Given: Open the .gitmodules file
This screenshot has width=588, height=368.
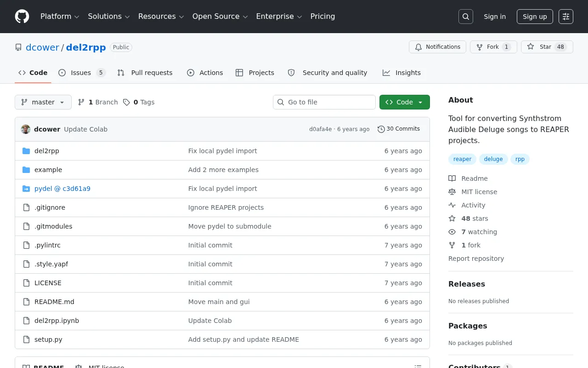Looking at the screenshot, I should (53, 226).
